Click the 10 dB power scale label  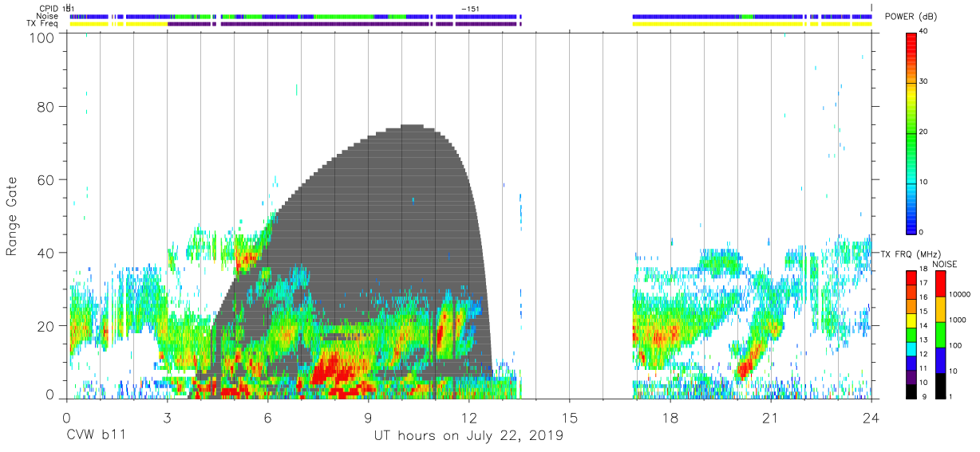coord(924,182)
